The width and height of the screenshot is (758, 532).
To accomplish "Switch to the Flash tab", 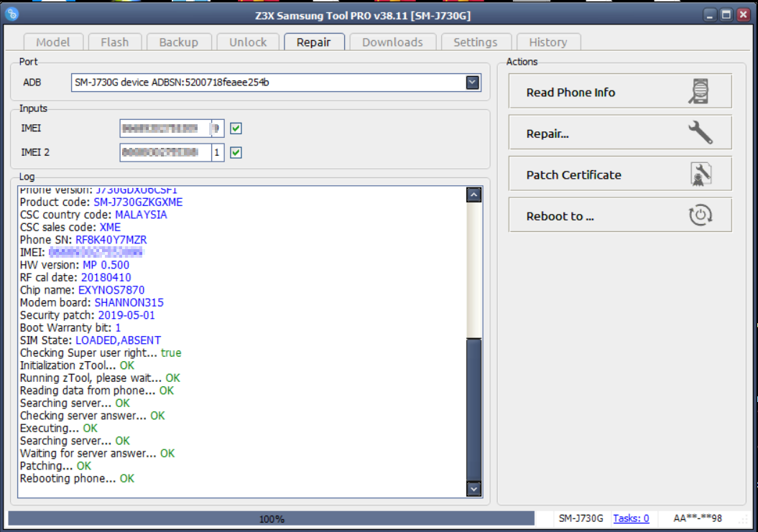I will tap(114, 42).
